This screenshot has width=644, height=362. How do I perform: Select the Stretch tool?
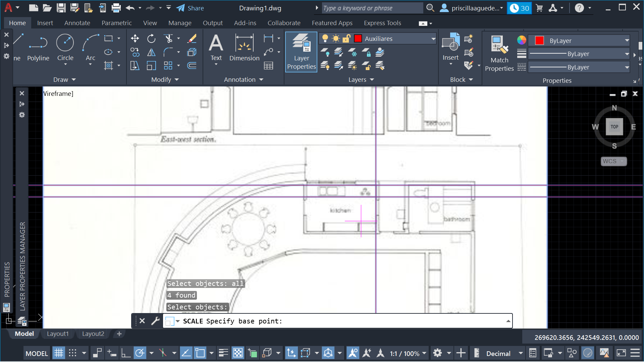coord(135,66)
